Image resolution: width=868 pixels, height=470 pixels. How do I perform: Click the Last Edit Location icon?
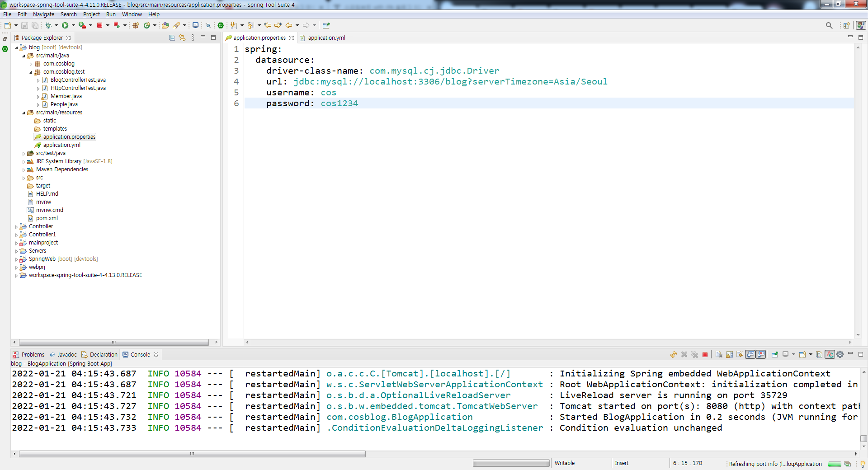click(268, 25)
